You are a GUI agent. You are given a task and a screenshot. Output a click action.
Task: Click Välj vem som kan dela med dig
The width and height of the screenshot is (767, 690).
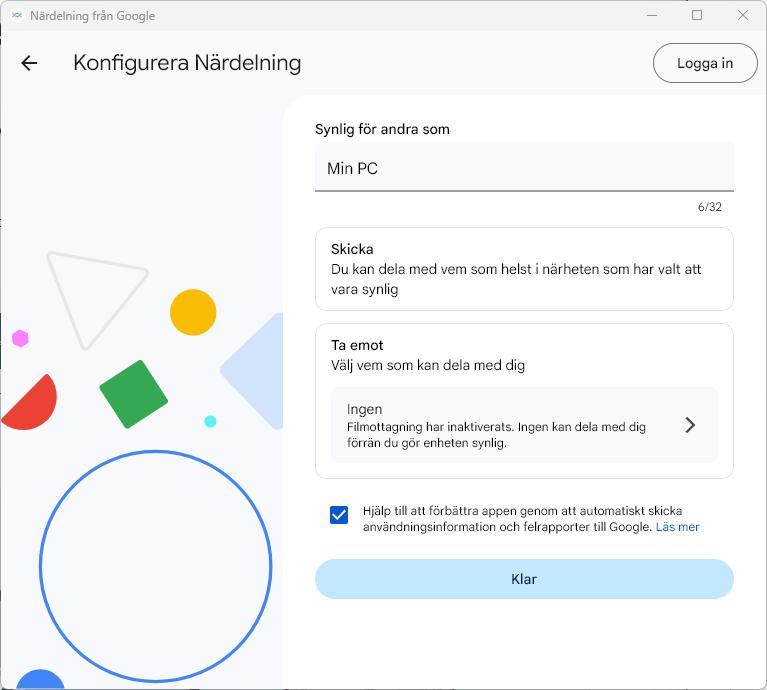pos(428,365)
